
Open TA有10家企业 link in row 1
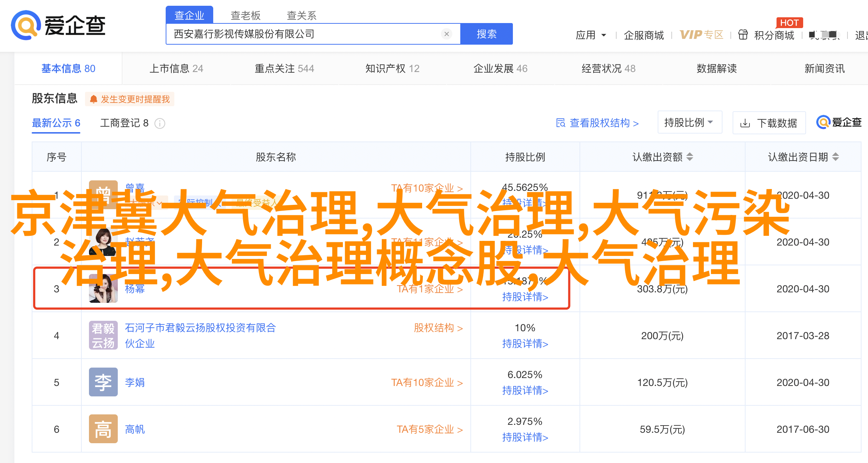pyautogui.click(x=427, y=188)
